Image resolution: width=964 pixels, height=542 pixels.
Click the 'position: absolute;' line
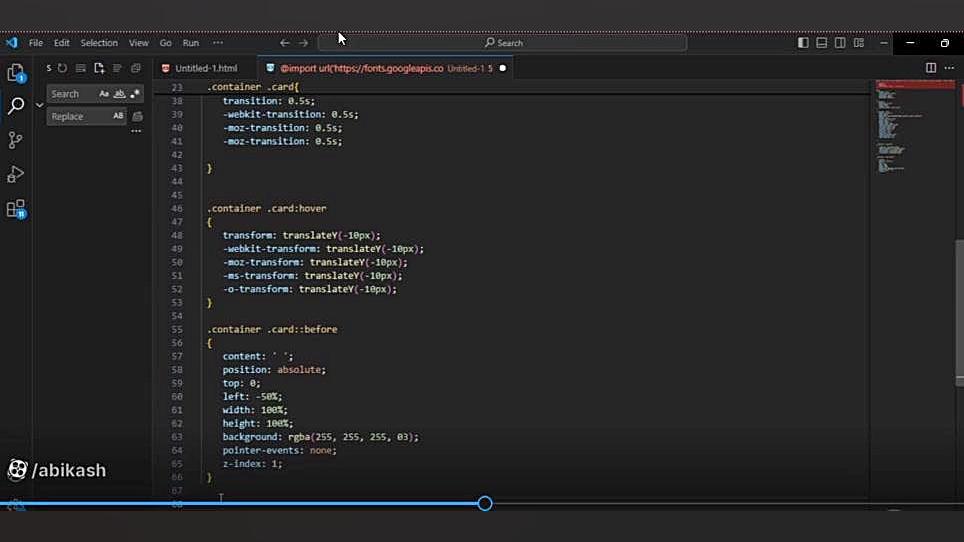pos(274,370)
